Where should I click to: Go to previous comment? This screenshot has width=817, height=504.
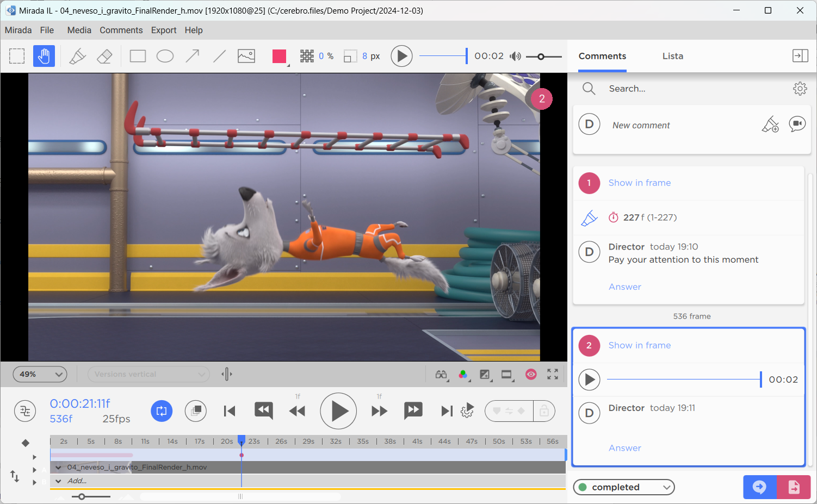coord(264,411)
